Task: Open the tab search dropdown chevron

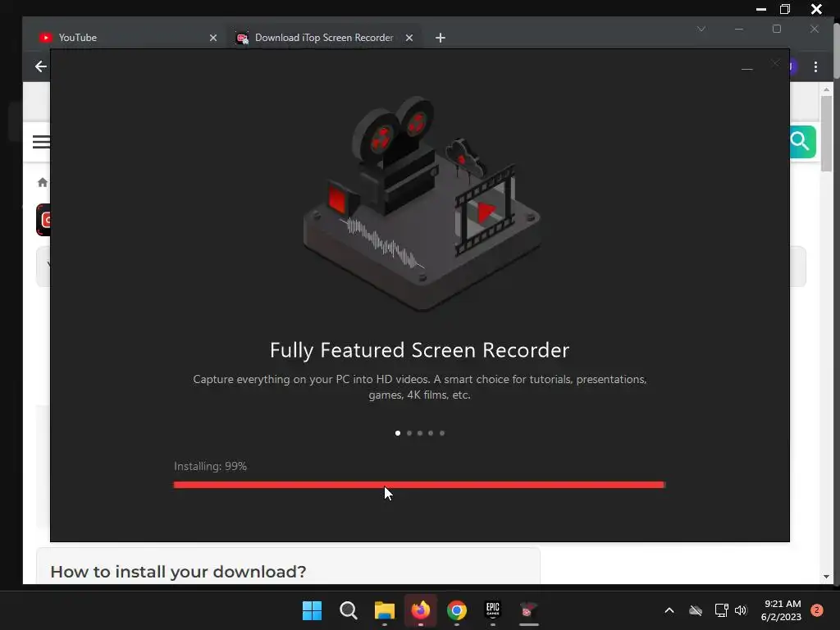Action: (701, 29)
